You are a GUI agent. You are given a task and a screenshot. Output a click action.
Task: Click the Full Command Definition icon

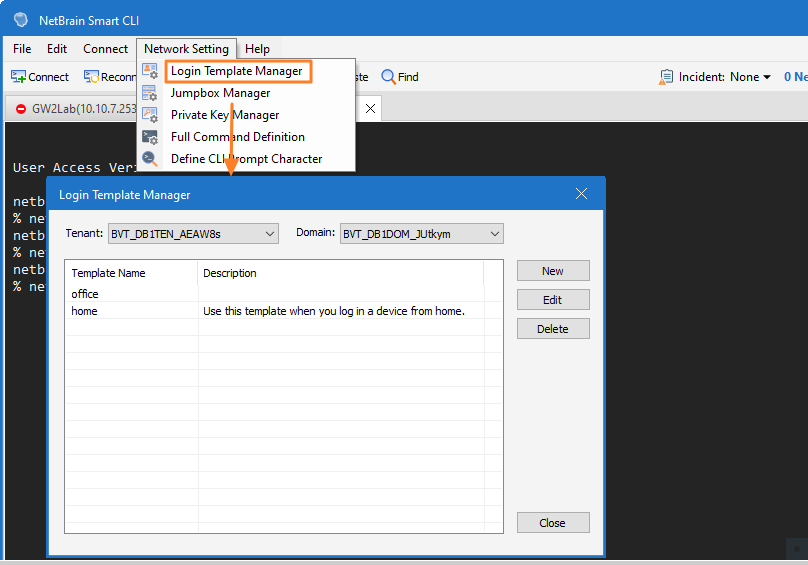tap(150, 137)
